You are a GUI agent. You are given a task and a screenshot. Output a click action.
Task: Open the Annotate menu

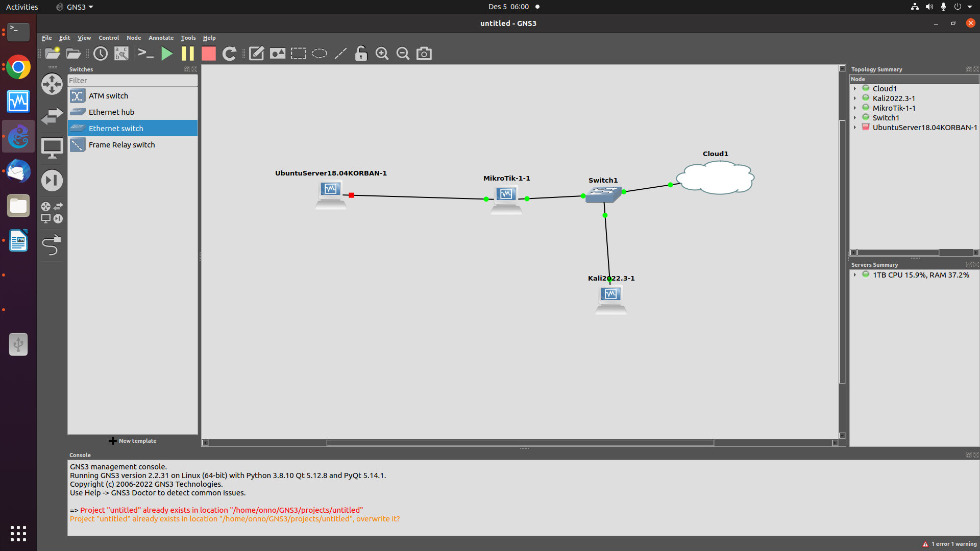(x=161, y=38)
